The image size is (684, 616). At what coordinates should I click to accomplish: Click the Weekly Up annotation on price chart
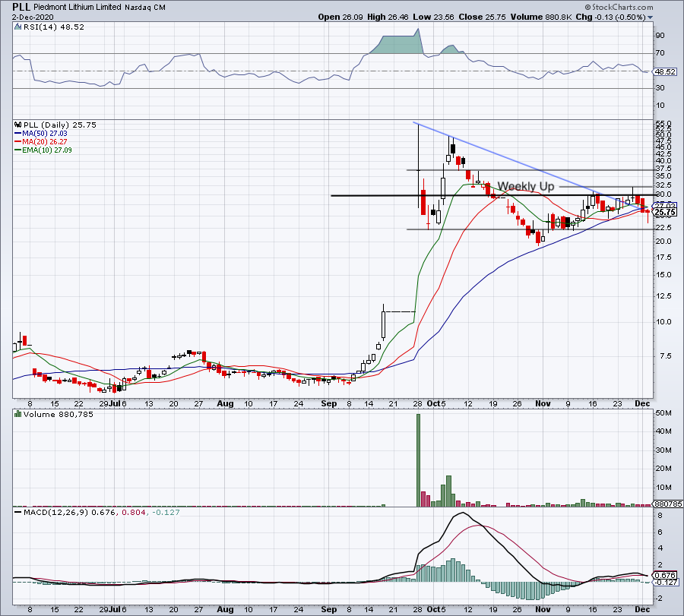click(526, 186)
